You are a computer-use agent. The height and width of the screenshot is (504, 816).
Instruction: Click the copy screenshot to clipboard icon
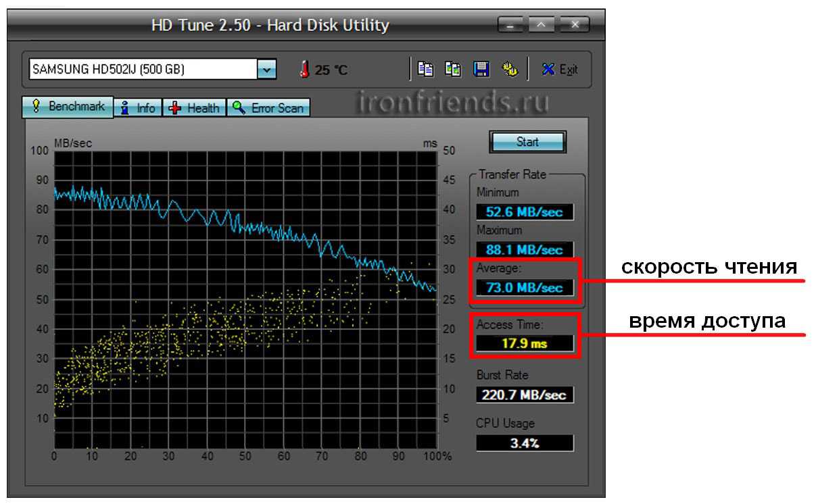click(x=453, y=69)
